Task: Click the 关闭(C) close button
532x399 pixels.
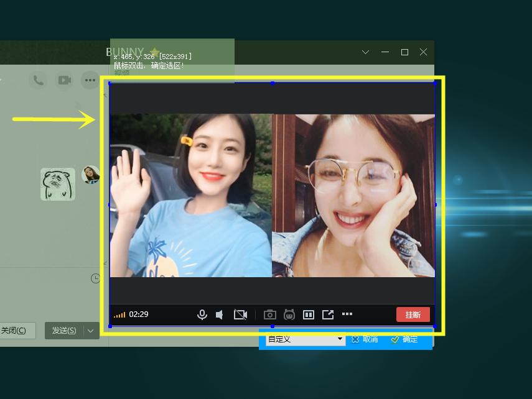Action: tap(14, 331)
